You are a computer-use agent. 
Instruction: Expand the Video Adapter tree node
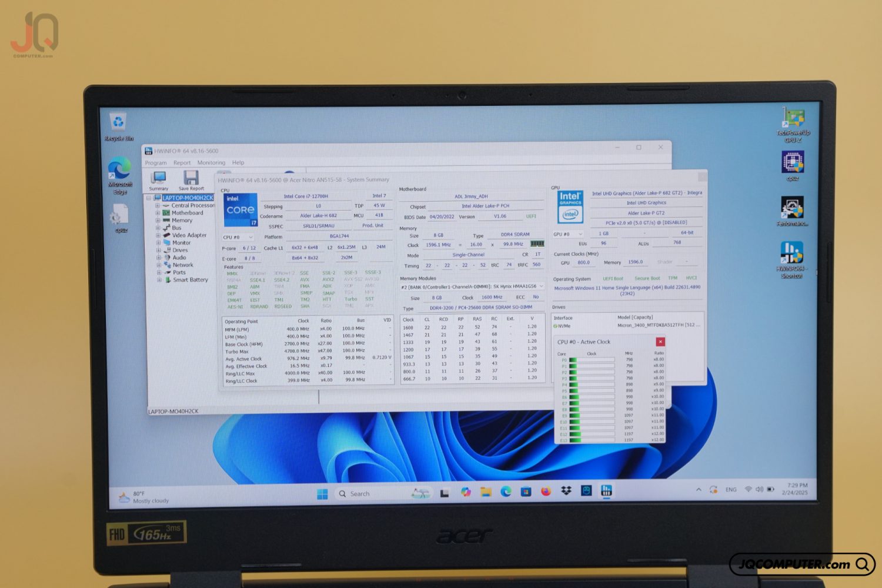[158, 235]
